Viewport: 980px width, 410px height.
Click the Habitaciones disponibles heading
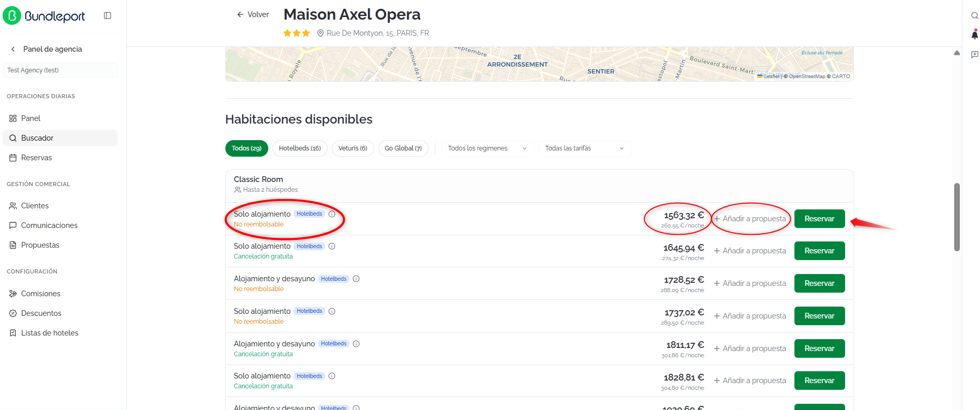(x=299, y=119)
